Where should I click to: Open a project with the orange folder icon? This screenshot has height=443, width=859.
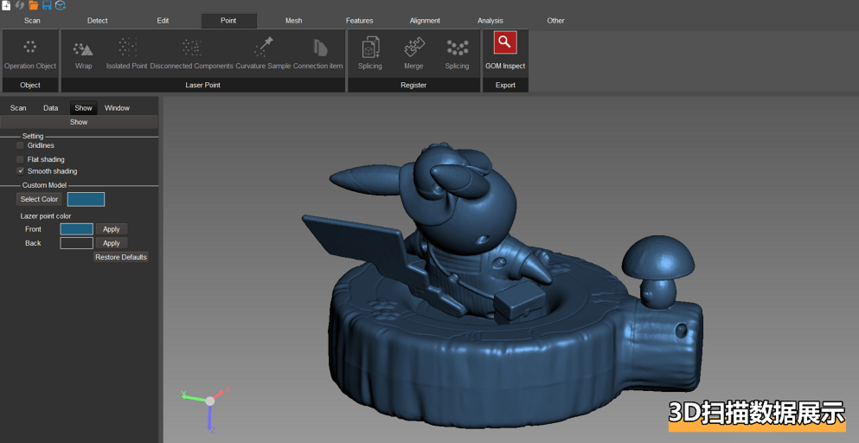(33, 5)
